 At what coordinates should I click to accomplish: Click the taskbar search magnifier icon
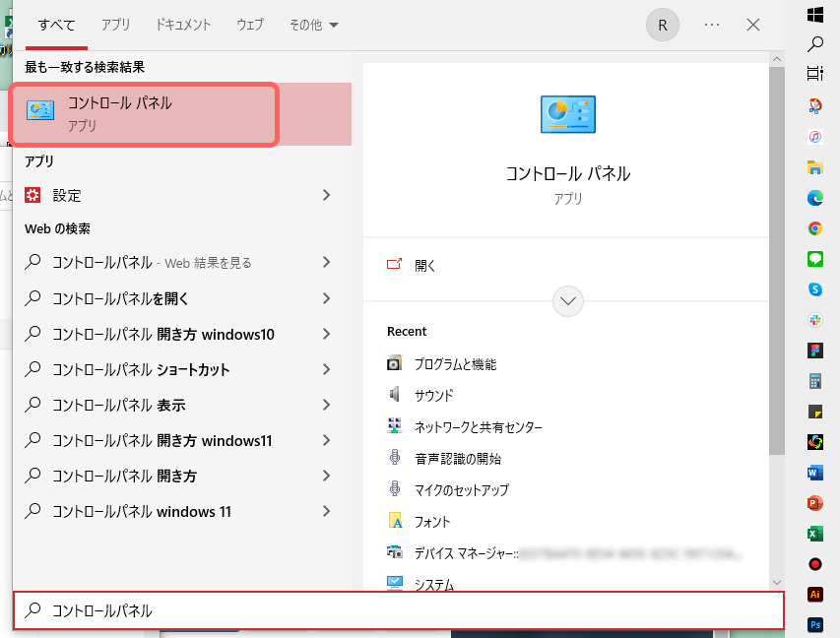(814, 44)
